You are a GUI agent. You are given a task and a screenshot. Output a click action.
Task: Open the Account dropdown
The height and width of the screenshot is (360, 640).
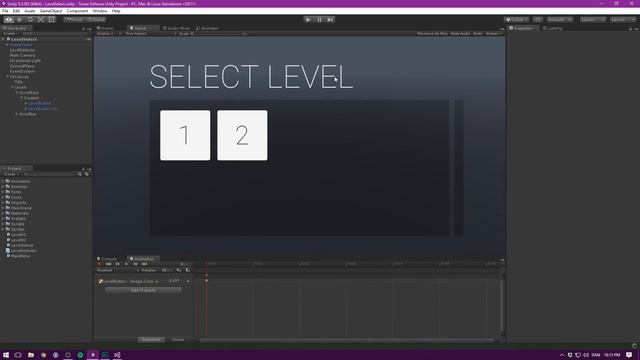pos(560,20)
